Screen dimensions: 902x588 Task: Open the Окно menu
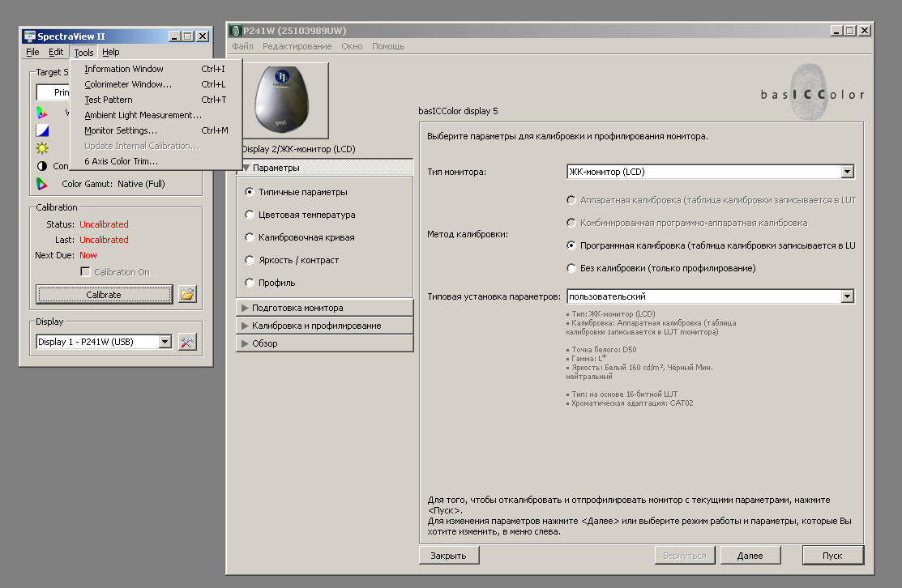[x=352, y=46]
